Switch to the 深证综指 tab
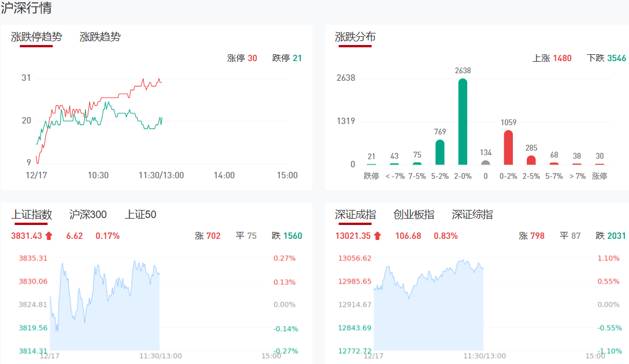Screen dimensions: 629x364 [472, 215]
